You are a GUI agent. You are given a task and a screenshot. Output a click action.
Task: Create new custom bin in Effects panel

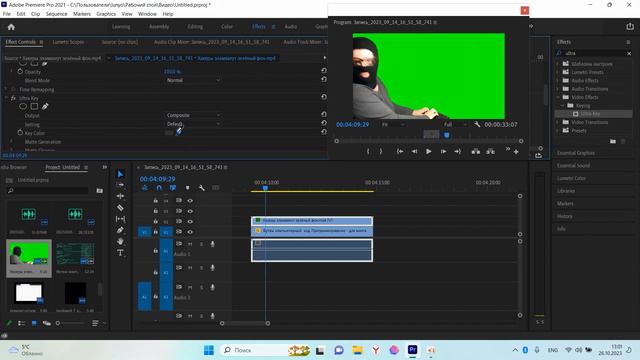(613, 141)
